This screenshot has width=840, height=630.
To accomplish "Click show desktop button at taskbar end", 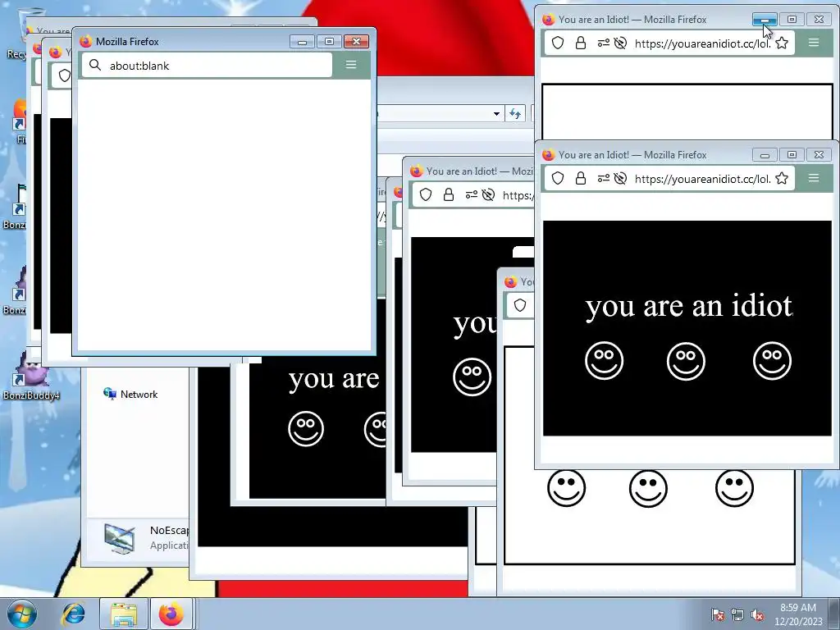I will point(833,614).
